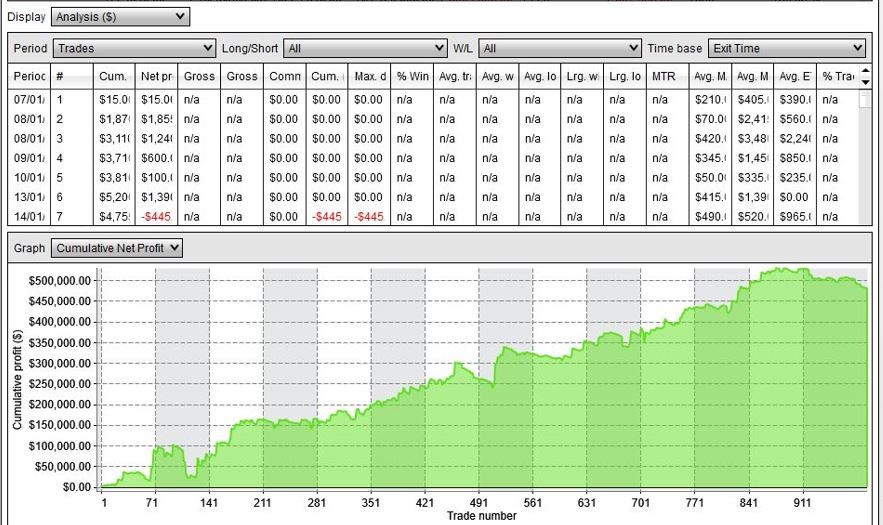The height and width of the screenshot is (525, 883).
Task: Click the $3,81 cumulative cell in row 5
Action: [x=114, y=178]
